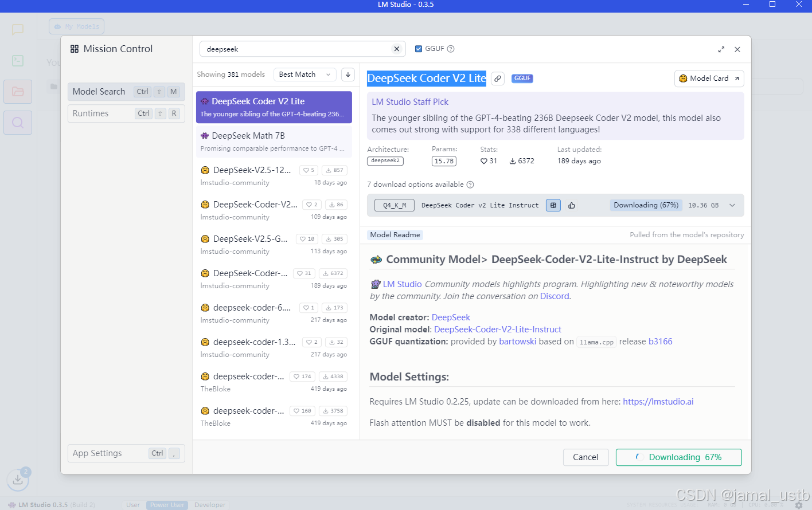Select DeepSeek-Coder-V2... updated 109 days ago
812x510 pixels.
[274, 210]
